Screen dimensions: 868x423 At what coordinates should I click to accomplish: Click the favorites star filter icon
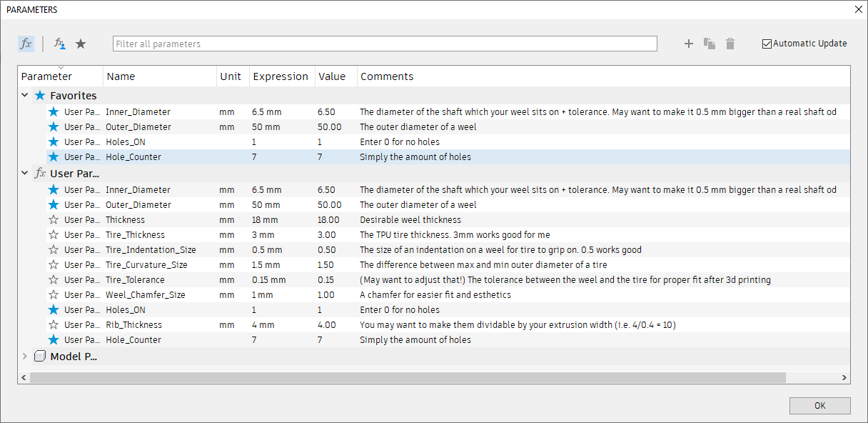(81, 44)
